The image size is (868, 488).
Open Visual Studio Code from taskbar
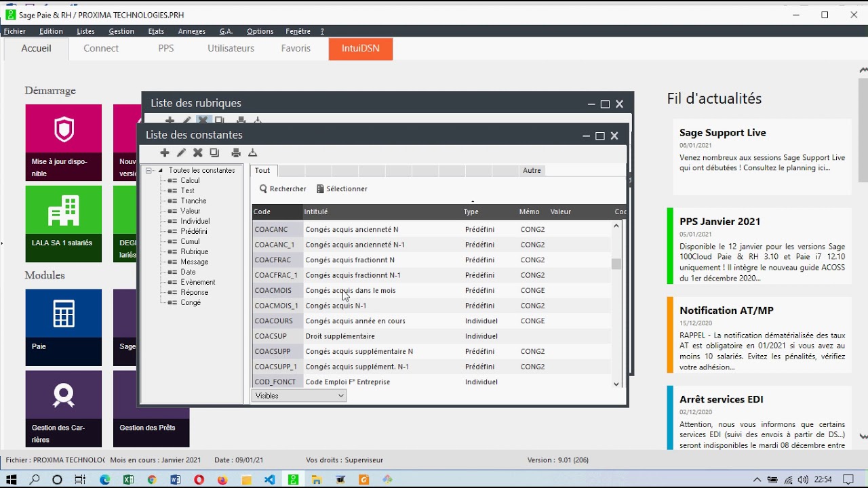[x=270, y=479]
